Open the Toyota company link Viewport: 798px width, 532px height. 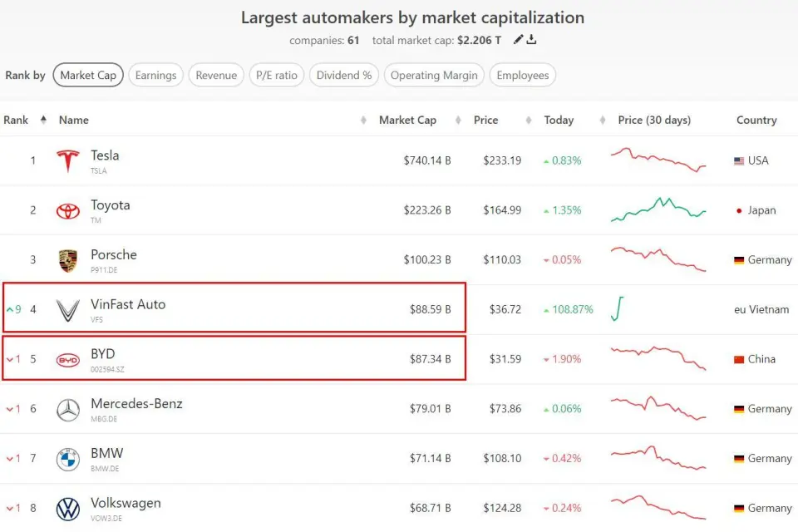pos(111,205)
